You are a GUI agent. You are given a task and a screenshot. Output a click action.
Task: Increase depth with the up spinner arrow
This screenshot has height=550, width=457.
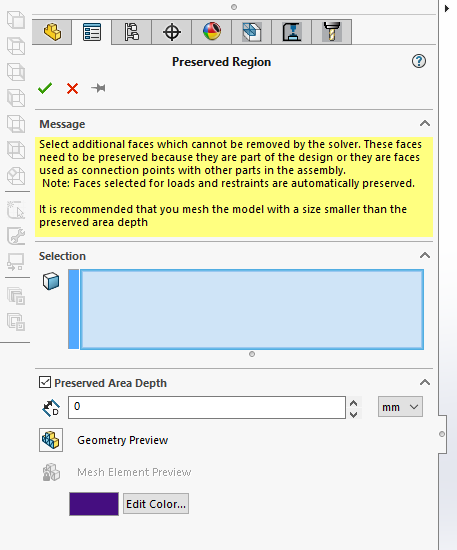354,402
